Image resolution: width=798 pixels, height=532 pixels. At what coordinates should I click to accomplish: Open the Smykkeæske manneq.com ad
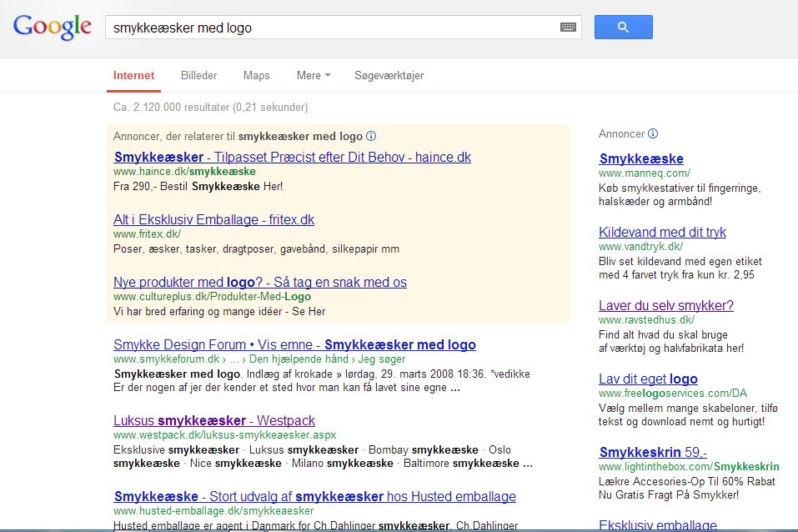tap(641, 158)
